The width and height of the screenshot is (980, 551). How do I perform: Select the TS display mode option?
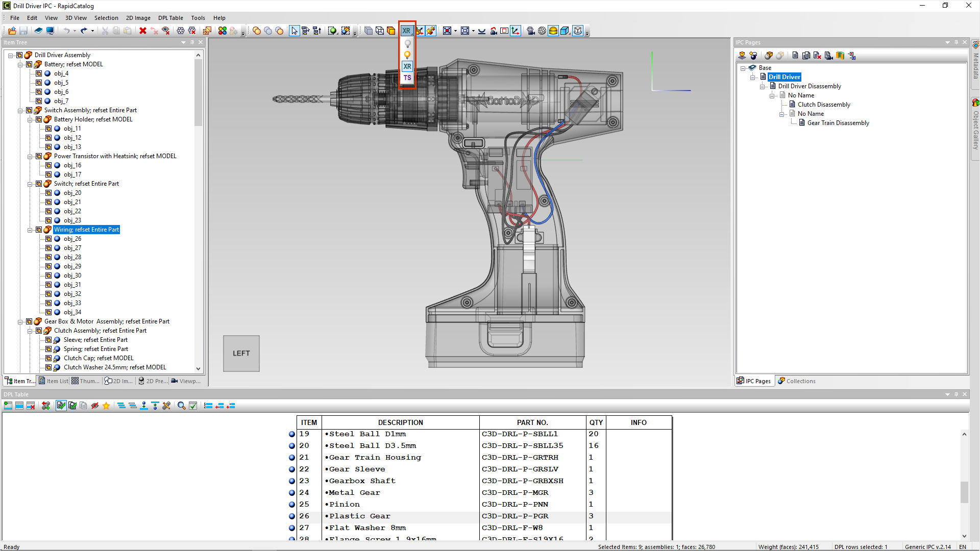407,78
